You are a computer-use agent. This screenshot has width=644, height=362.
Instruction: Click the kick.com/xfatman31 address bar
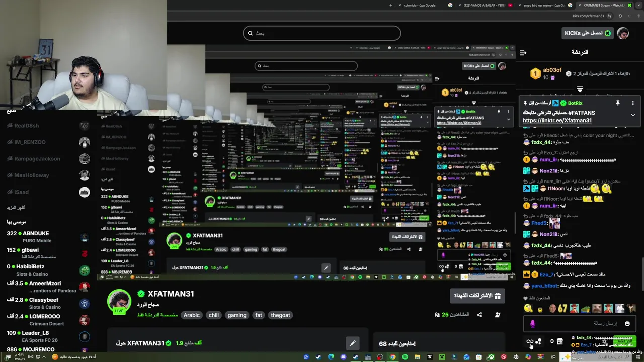[x=589, y=16]
